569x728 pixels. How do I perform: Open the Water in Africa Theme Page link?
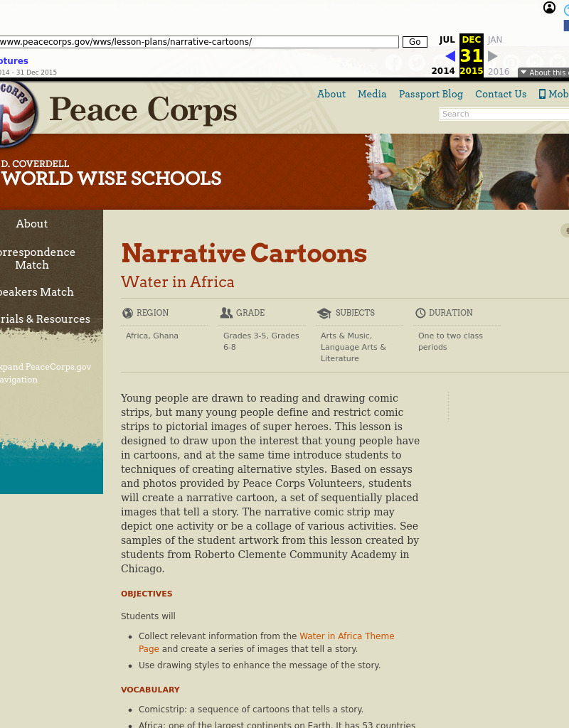click(x=346, y=636)
